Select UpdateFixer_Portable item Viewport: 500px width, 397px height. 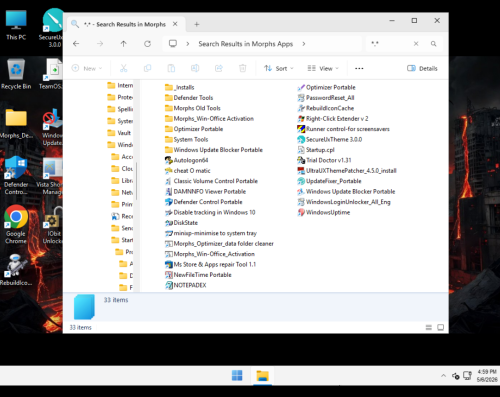[329, 181]
